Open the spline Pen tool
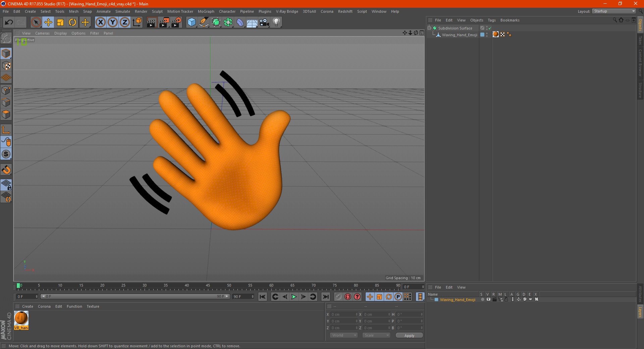The height and width of the screenshot is (349, 644). point(204,22)
